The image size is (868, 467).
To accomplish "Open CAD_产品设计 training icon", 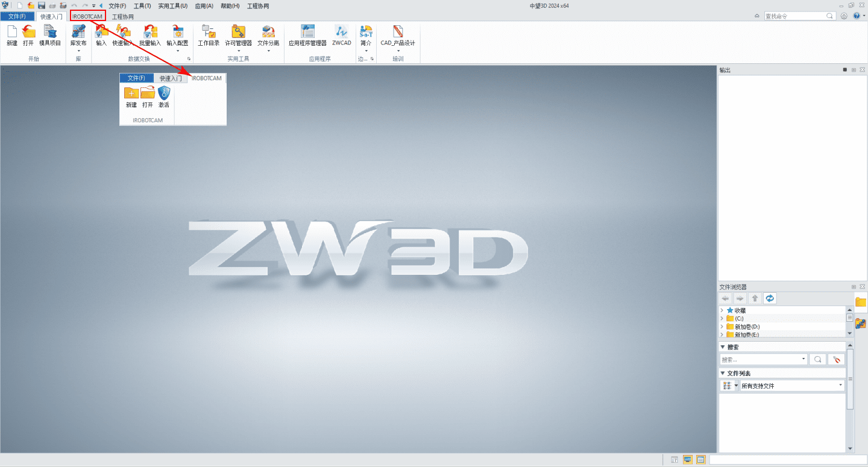I will 398,36.
